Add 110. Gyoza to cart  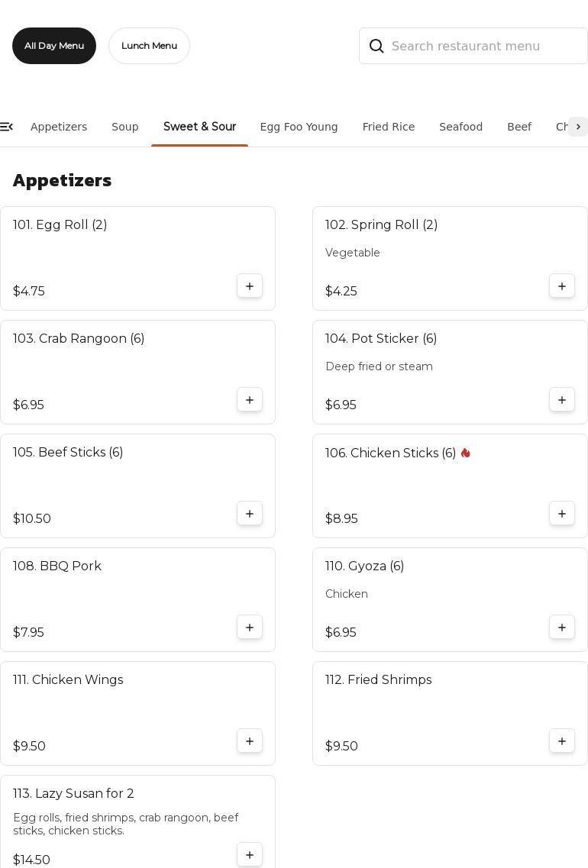coord(562,628)
